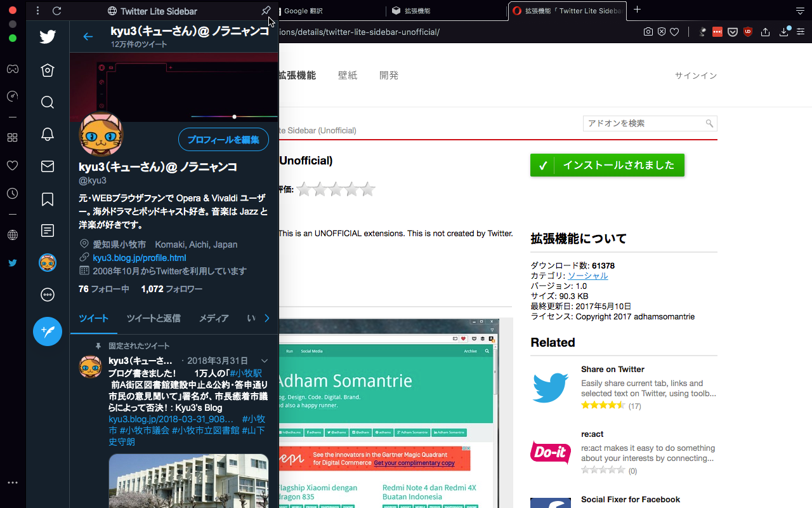Select 壁紙 in addons site navigation
The width and height of the screenshot is (812, 508).
pyautogui.click(x=348, y=75)
